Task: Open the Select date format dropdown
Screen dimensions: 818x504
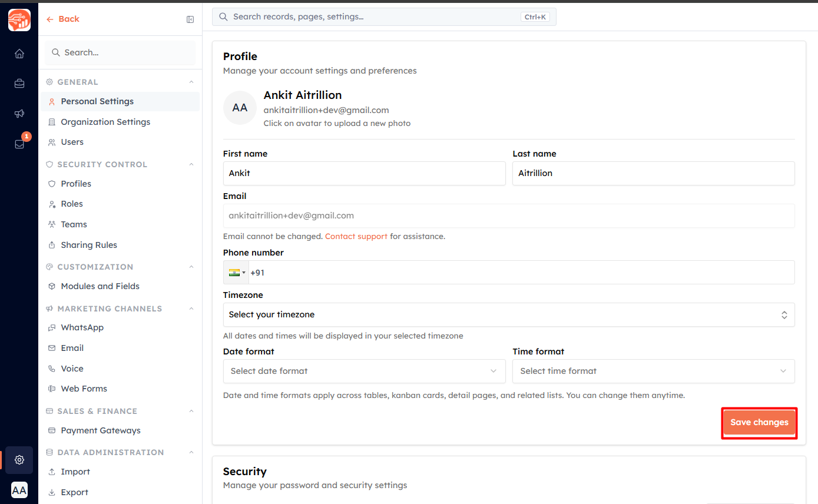Action: [x=364, y=371]
